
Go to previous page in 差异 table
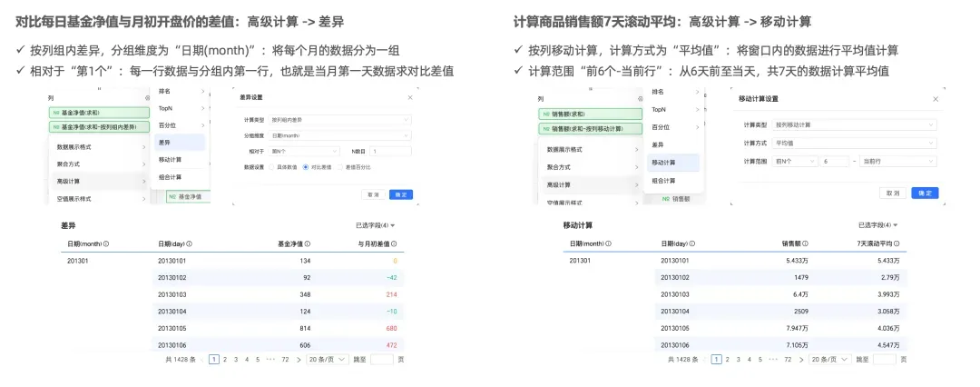(202, 360)
